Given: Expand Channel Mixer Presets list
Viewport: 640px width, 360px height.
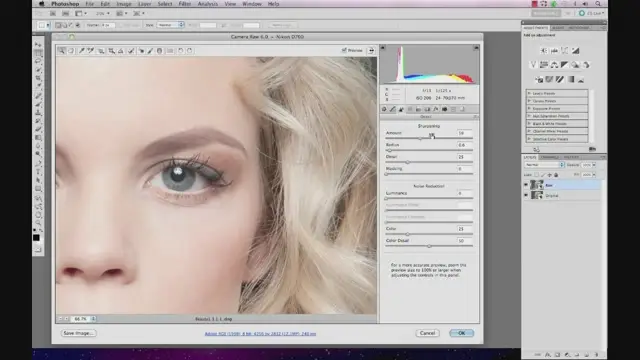Looking at the screenshot, I should 529,131.
